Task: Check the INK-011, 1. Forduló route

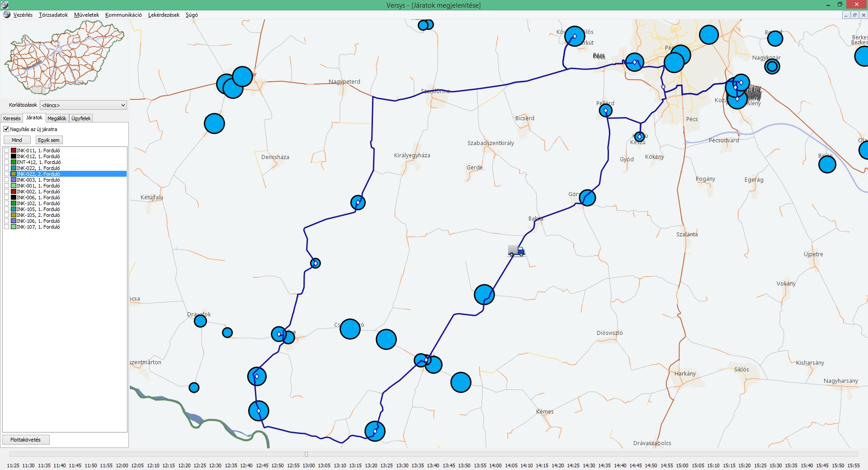Action: [7, 150]
